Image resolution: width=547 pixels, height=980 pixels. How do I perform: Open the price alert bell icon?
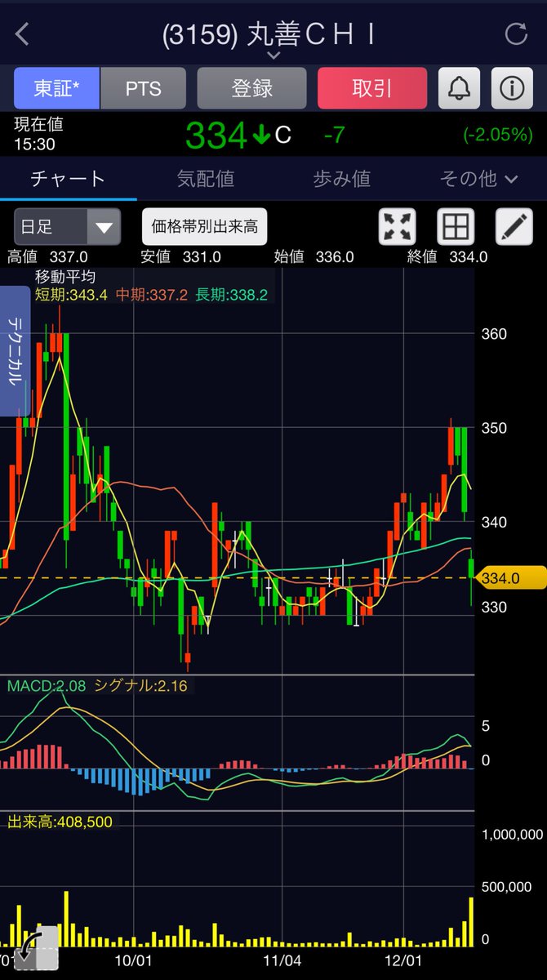[x=460, y=88]
